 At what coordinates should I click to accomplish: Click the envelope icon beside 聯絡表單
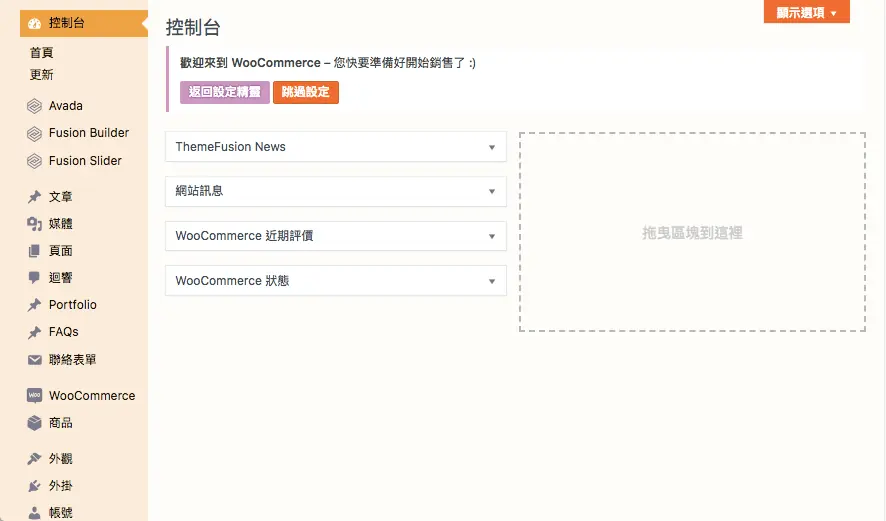(34, 360)
